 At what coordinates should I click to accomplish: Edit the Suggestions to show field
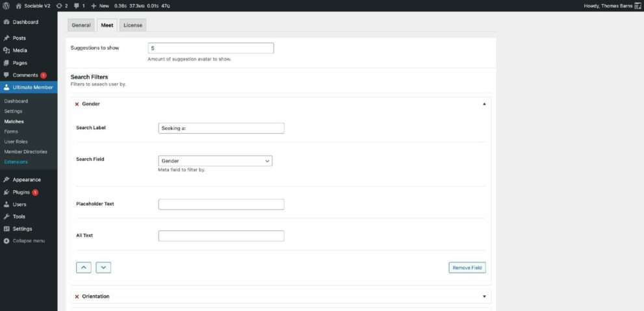click(x=211, y=48)
